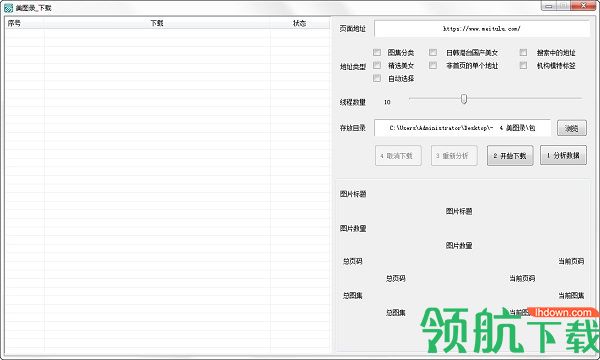Click the 地址类型 label

tap(353, 67)
